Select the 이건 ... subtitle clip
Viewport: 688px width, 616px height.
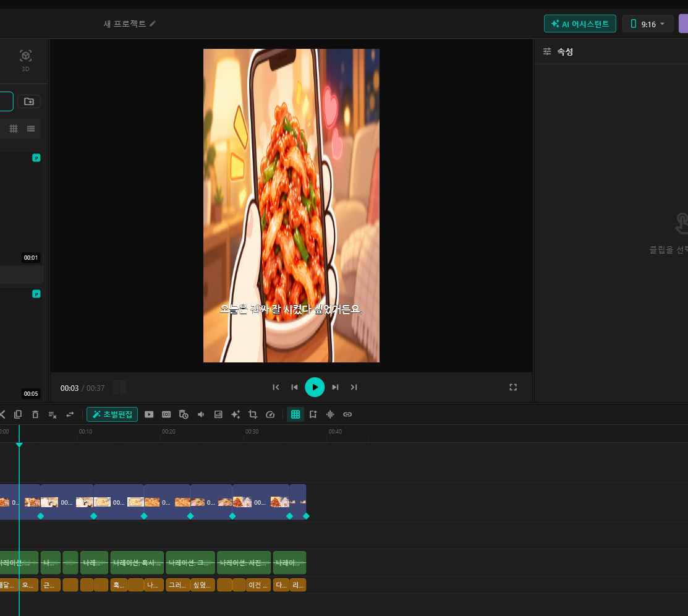pyautogui.click(x=258, y=585)
